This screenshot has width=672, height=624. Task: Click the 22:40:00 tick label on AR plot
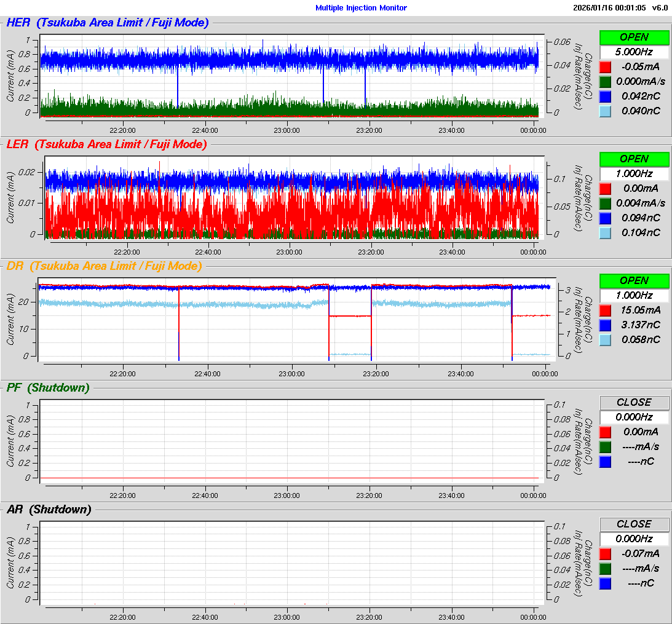click(205, 617)
